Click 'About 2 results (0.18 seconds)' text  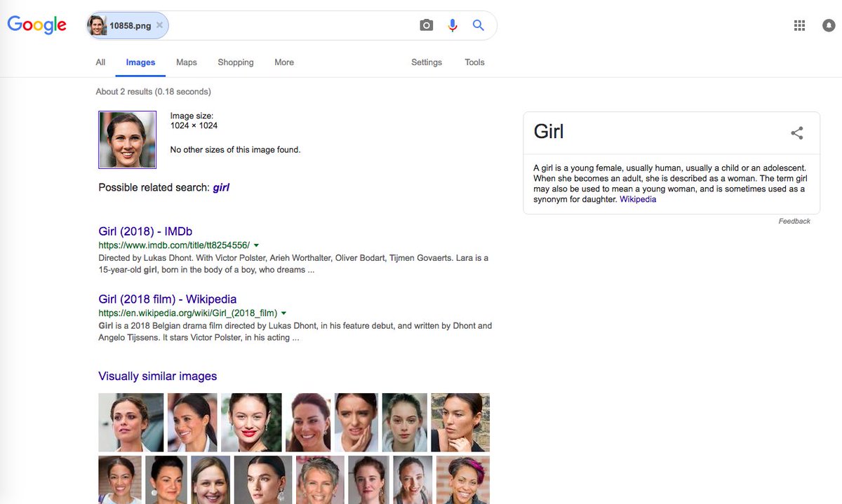tap(153, 92)
